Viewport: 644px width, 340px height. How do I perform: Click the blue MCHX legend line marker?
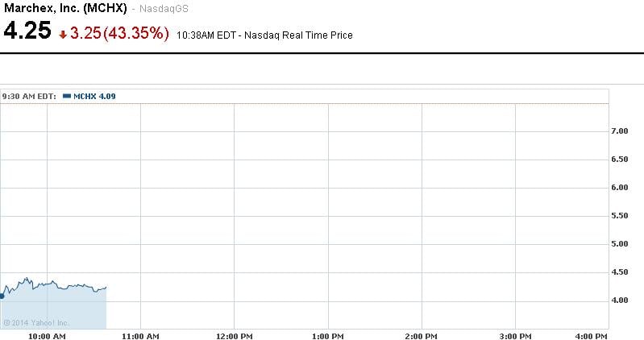click(67, 96)
